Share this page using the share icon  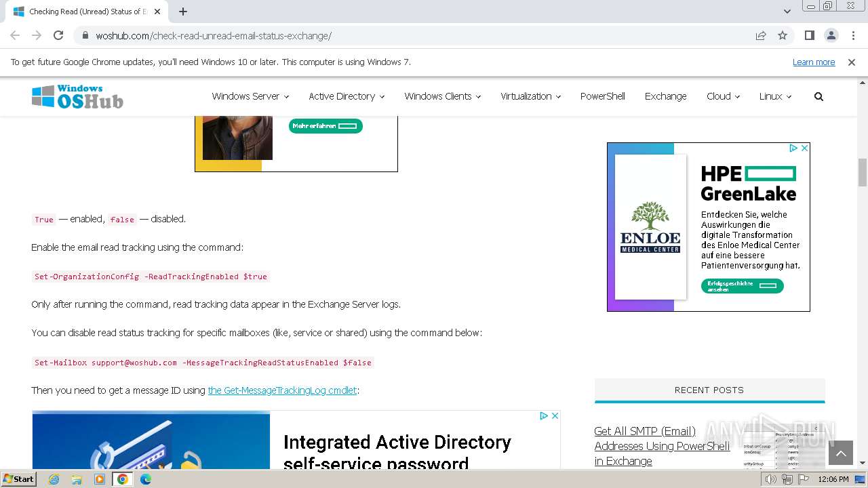(x=761, y=36)
